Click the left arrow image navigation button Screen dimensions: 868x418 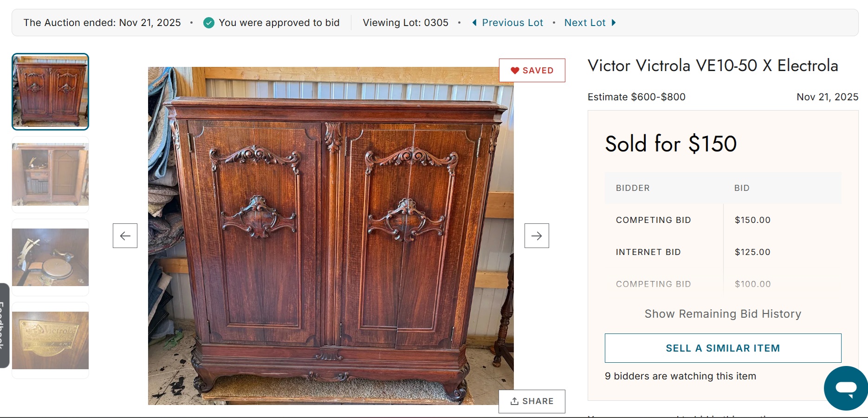click(125, 235)
